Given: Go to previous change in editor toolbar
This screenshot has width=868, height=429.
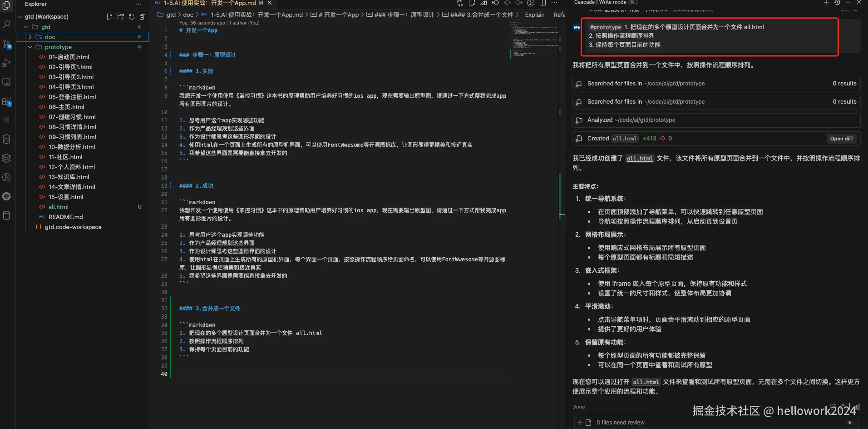Looking at the screenshot, I should (495, 3).
